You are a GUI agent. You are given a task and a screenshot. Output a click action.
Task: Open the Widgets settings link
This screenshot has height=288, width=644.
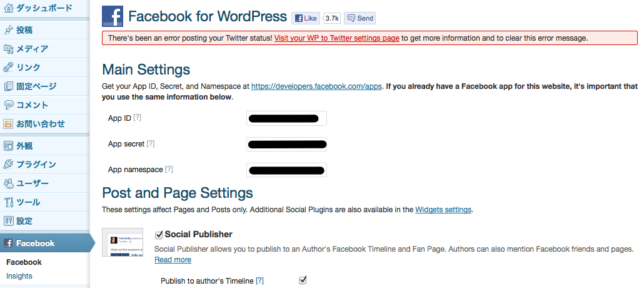click(443, 209)
